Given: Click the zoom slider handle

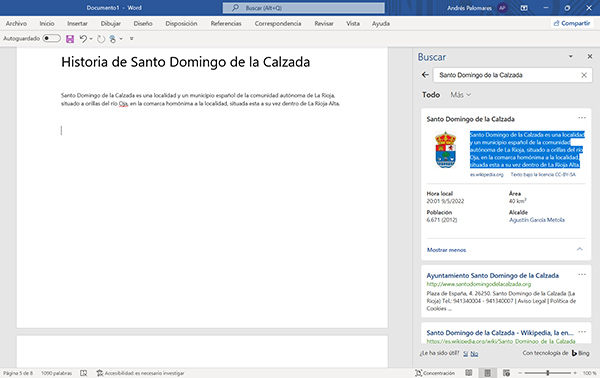Looking at the screenshot, I should point(548,373).
